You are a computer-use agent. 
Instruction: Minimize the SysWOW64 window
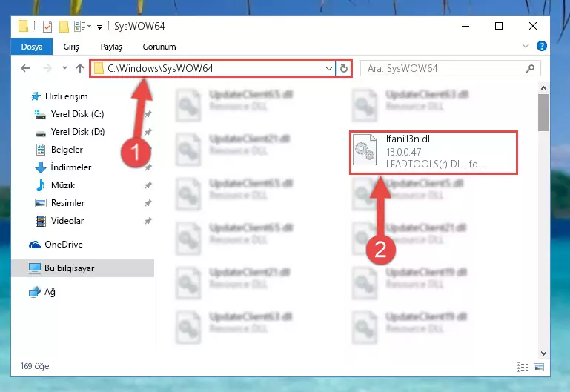(x=465, y=26)
